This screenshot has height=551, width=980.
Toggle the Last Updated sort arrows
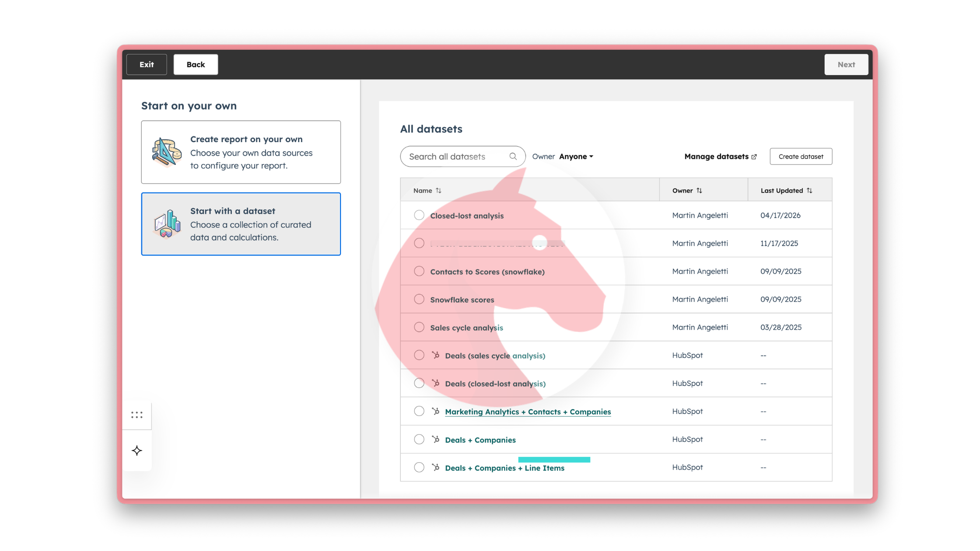coord(810,190)
